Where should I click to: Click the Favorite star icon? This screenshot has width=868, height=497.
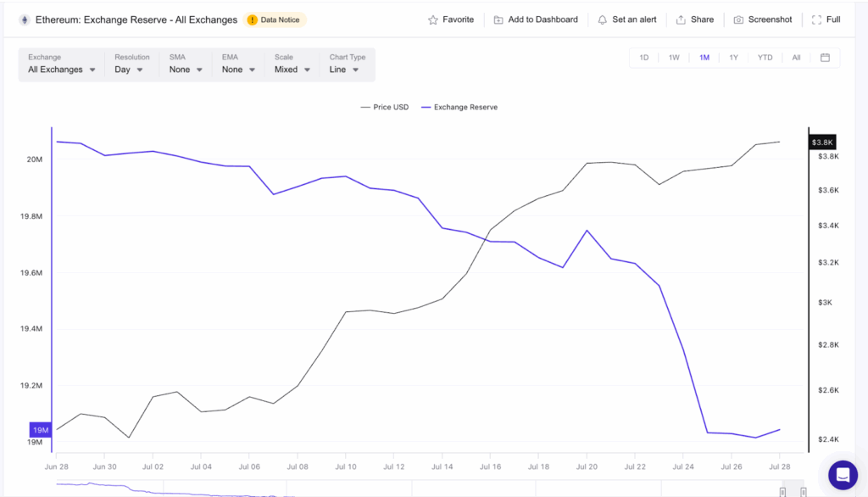[433, 20]
